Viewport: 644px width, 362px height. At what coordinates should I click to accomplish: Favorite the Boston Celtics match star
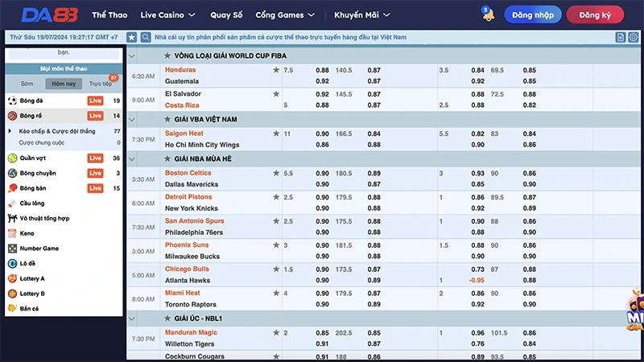276,173
